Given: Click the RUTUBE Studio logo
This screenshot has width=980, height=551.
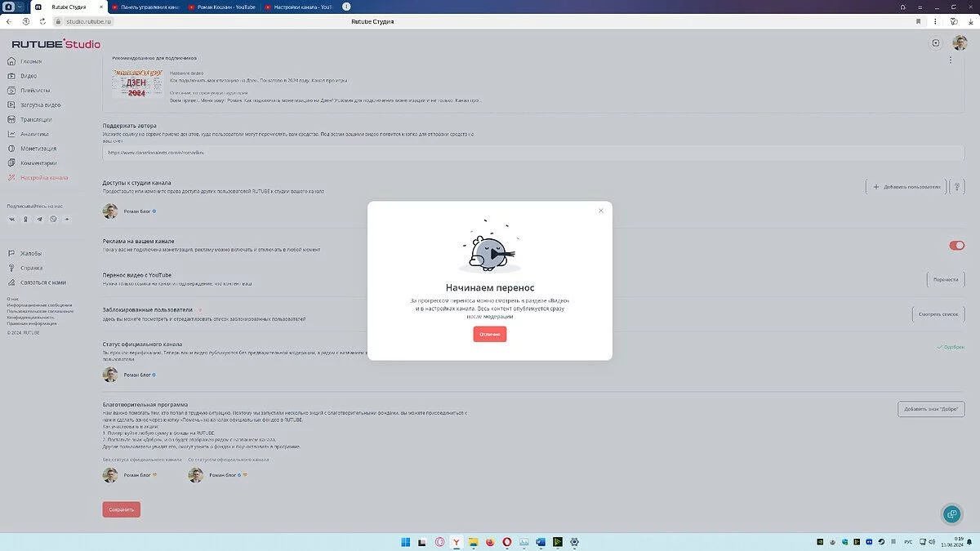Looking at the screenshot, I should pos(56,44).
